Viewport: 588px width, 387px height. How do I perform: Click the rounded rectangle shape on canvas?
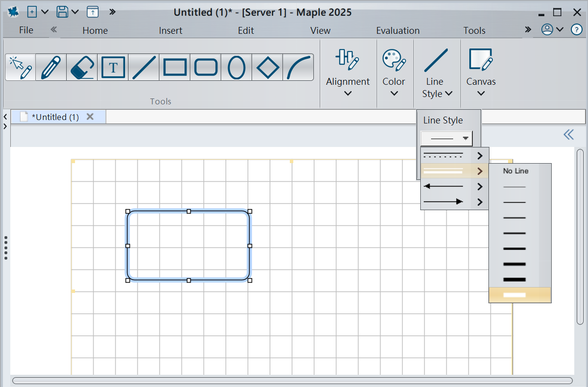click(189, 246)
